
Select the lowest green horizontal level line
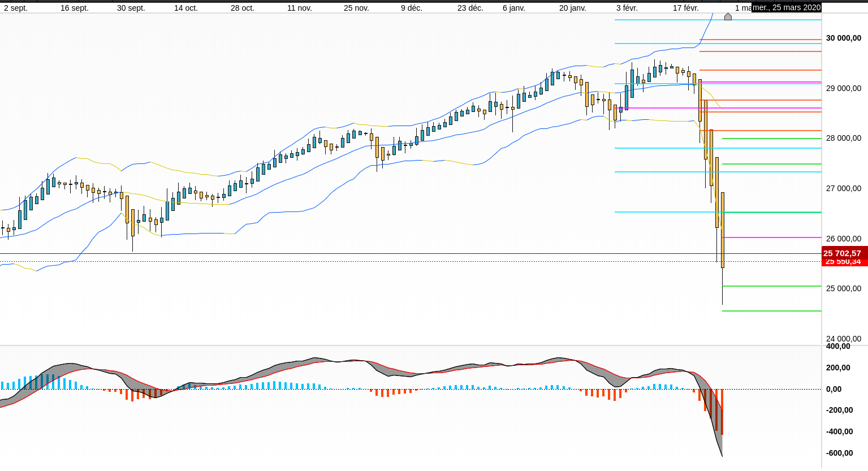pyautogui.click(x=772, y=311)
